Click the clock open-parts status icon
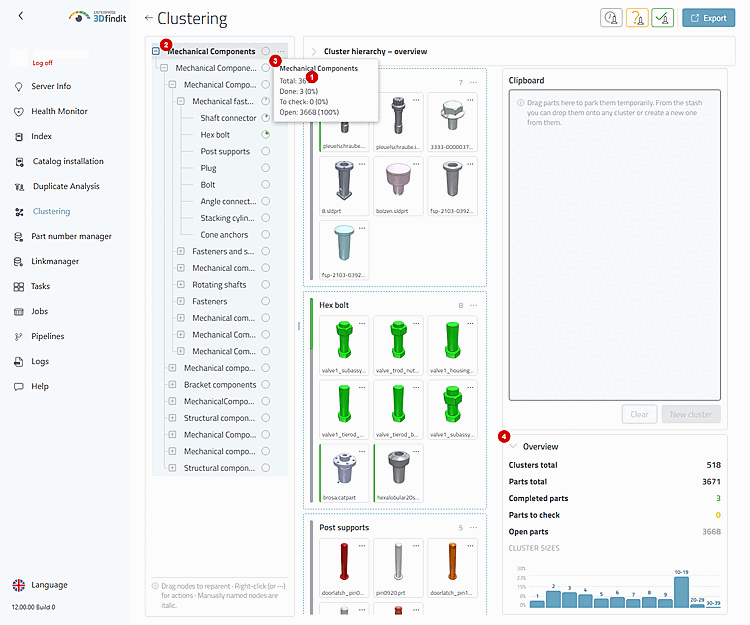Image resolution: width=750 pixels, height=625 pixels. tap(611, 18)
